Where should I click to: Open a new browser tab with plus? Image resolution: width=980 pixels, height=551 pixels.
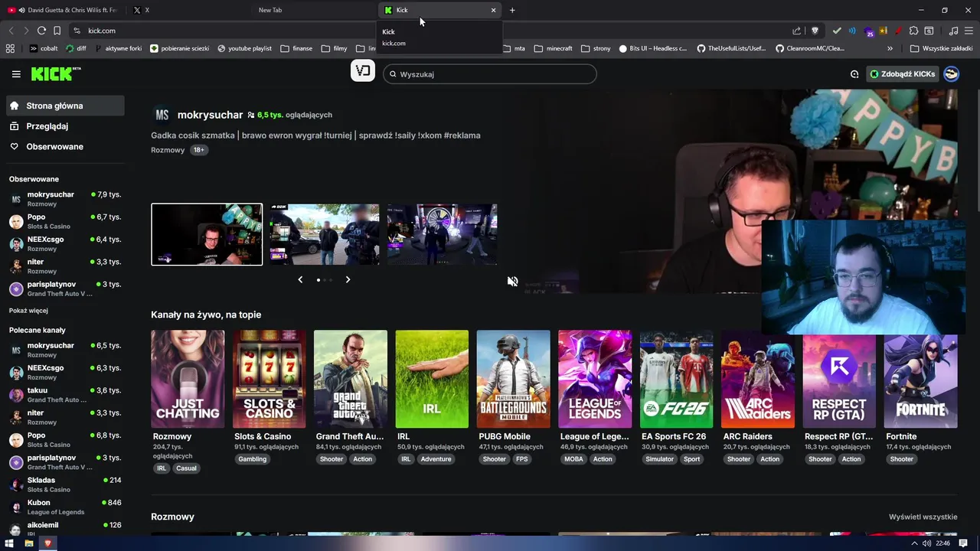click(x=512, y=10)
